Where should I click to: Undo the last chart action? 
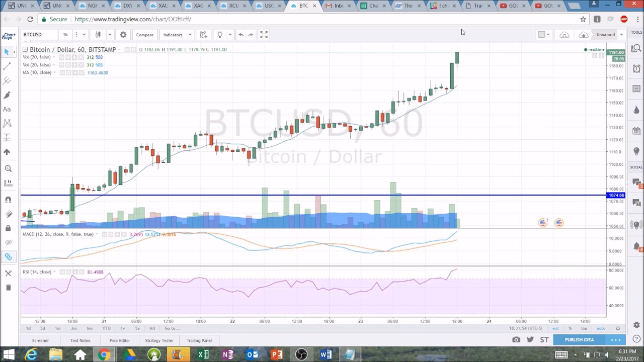pyautogui.click(x=241, y=35)
